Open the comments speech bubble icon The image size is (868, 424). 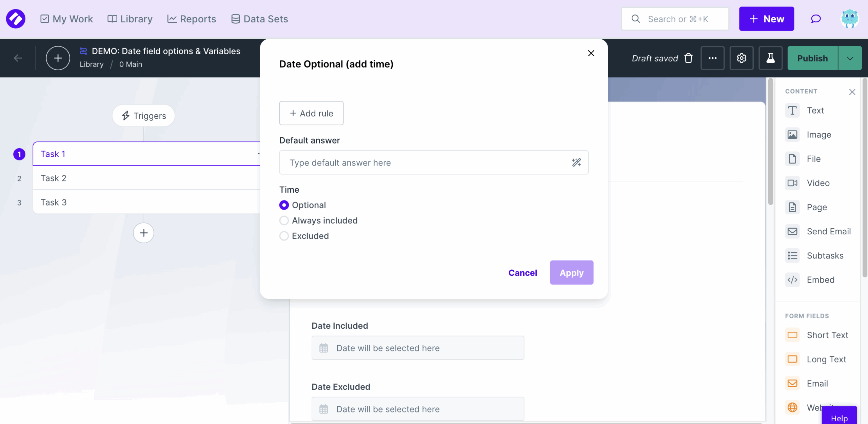(x=816, y=19)
